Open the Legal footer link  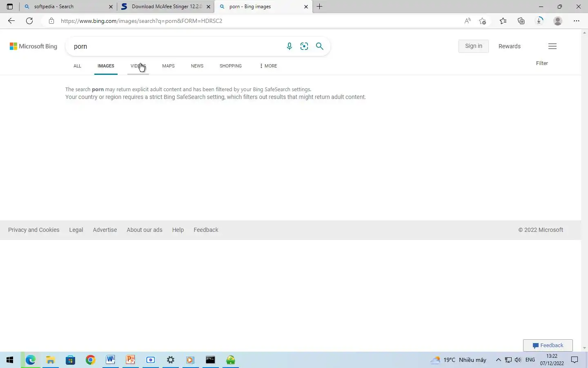(76, 230)
